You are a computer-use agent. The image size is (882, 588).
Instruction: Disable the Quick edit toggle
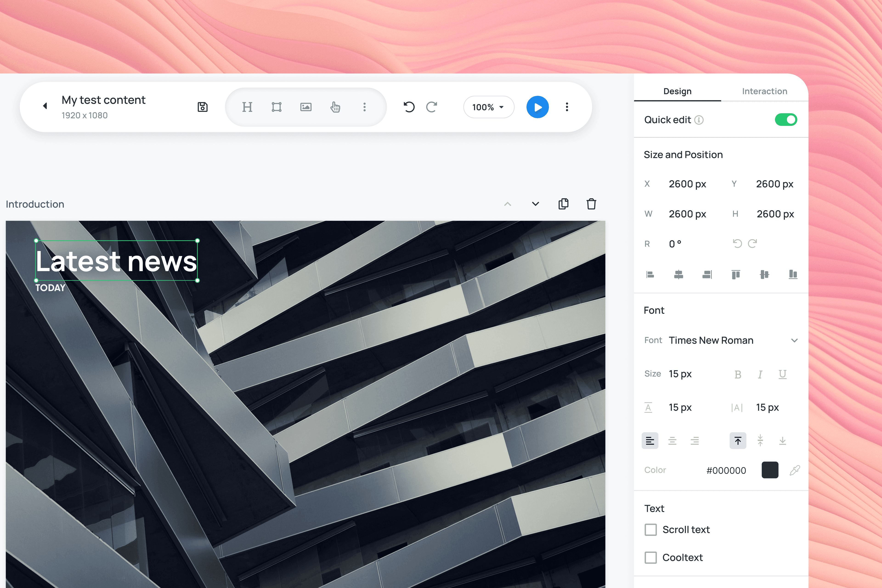tap(786, 120)
